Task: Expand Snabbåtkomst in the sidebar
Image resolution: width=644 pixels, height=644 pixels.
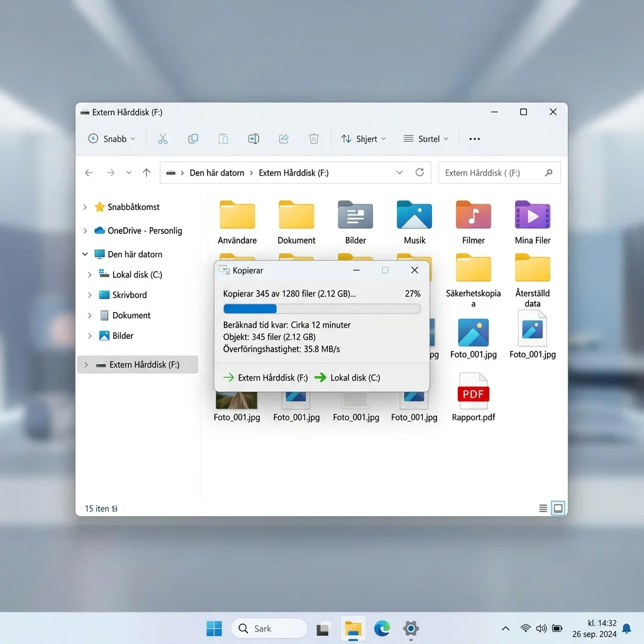Action: 85,207
